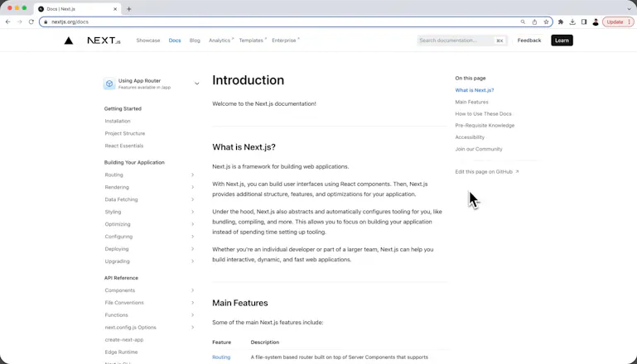Click the browser back arrow
637x364 pixels.
coord(8,22)
